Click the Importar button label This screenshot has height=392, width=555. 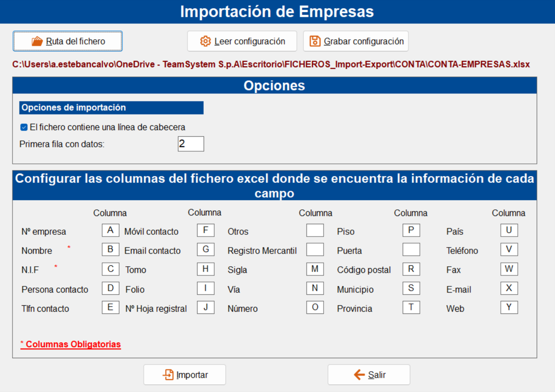click(x=192, y=375)
